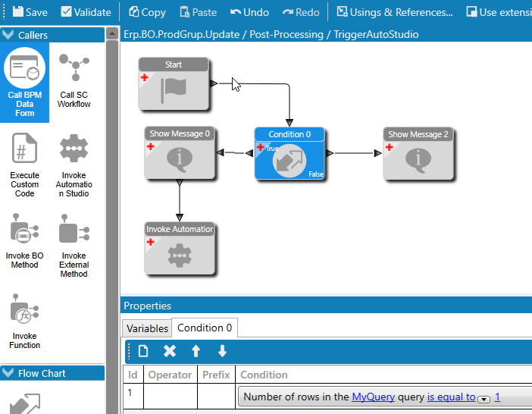Select the Invoke Automation node on canvas
This screenshot has height=414, width=532.
tap(180, 249)
